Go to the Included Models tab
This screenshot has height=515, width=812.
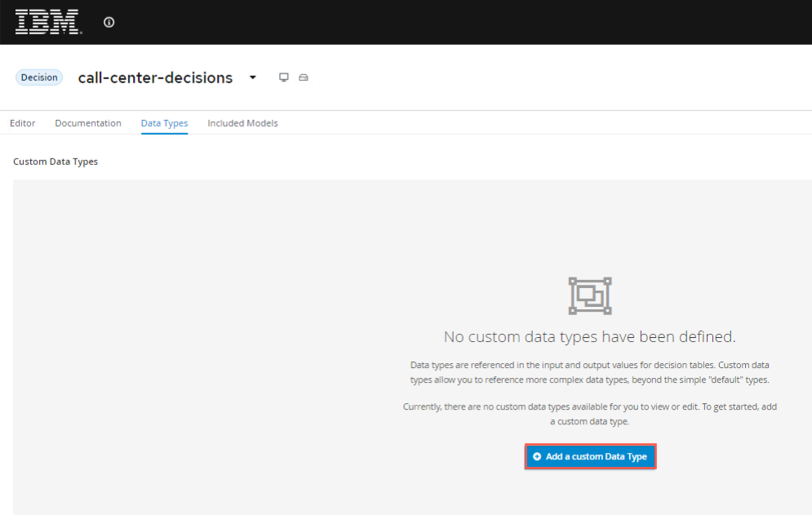242,123
